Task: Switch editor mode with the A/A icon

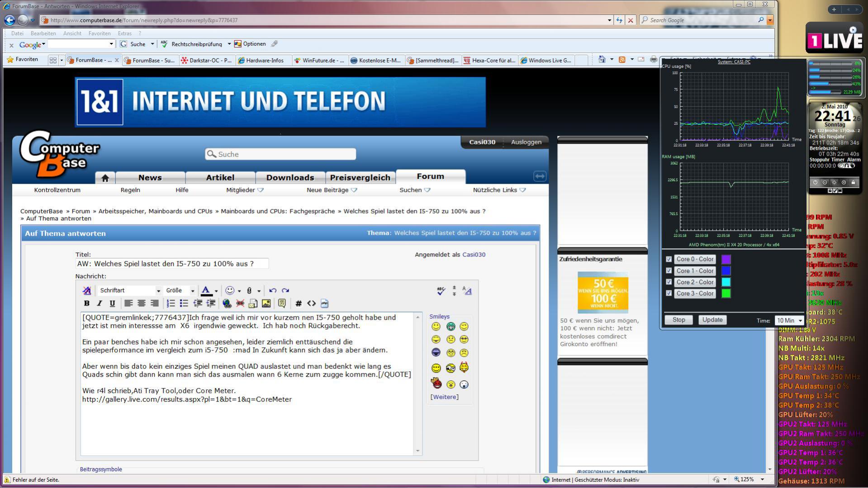Action: [467, 291]
